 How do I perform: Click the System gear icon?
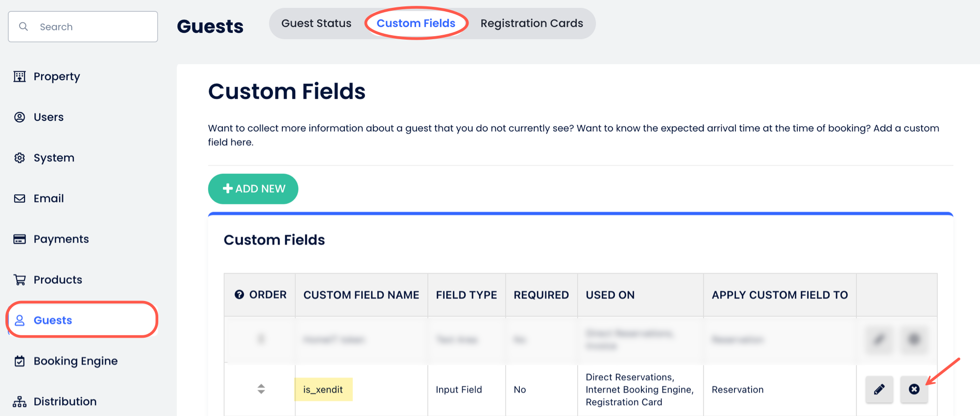pyautogui.click(x=20, y=158)
